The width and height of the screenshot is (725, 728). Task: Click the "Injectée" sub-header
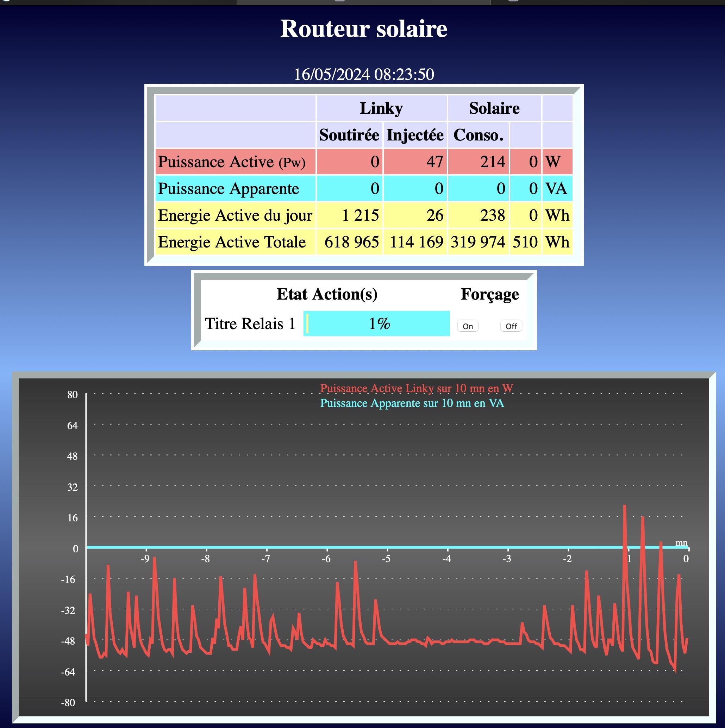(x=415, y=135)
